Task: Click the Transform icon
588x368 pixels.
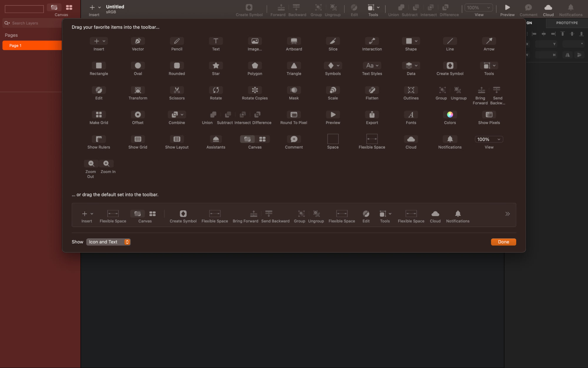Action: (x=138, y=90)
